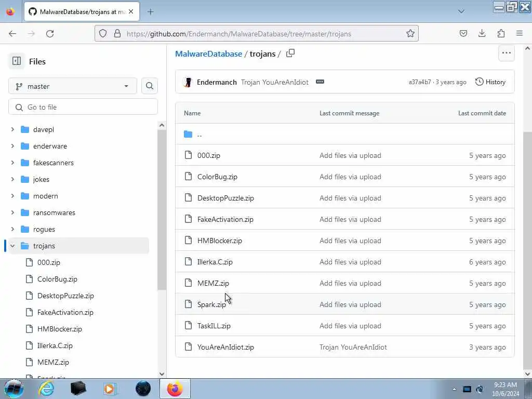The image size is (532, 399).
Task: Expand the fakescanners folder in tree
Action: [12, 163]
